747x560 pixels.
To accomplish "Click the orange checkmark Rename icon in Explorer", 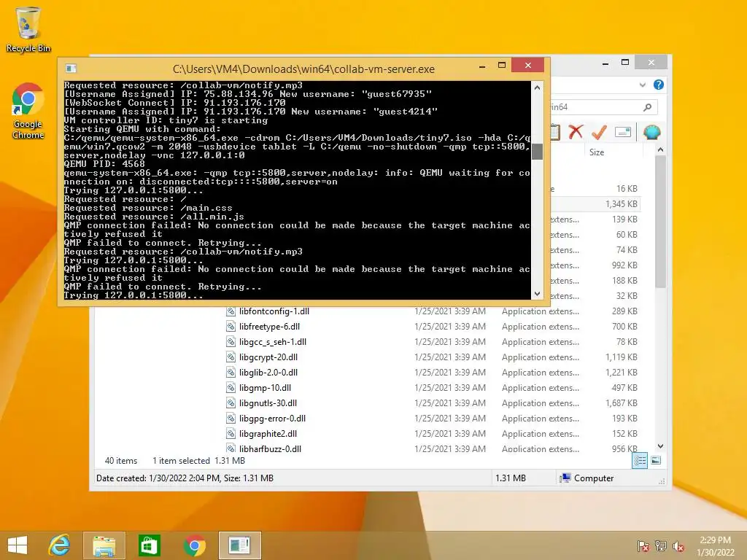I will point(599,132).
